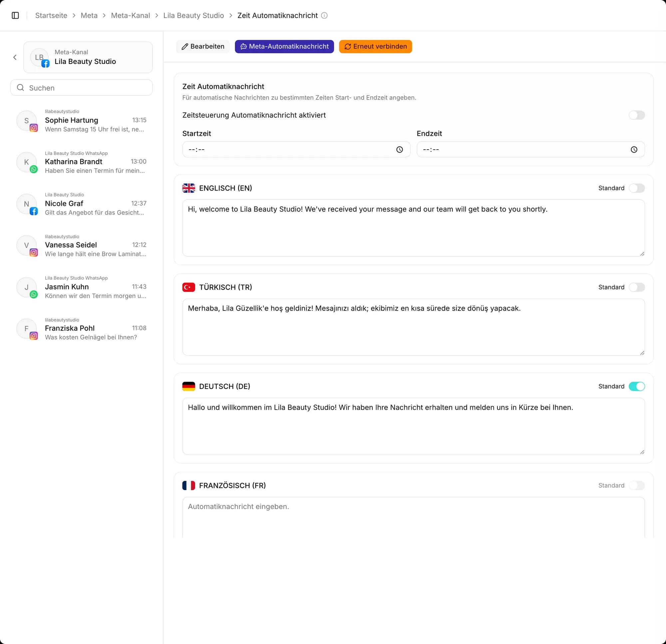The height and width of the screenshot is (644, 666).
Task: Click the Turkish flag icon
Action: (x=188, y=287)
